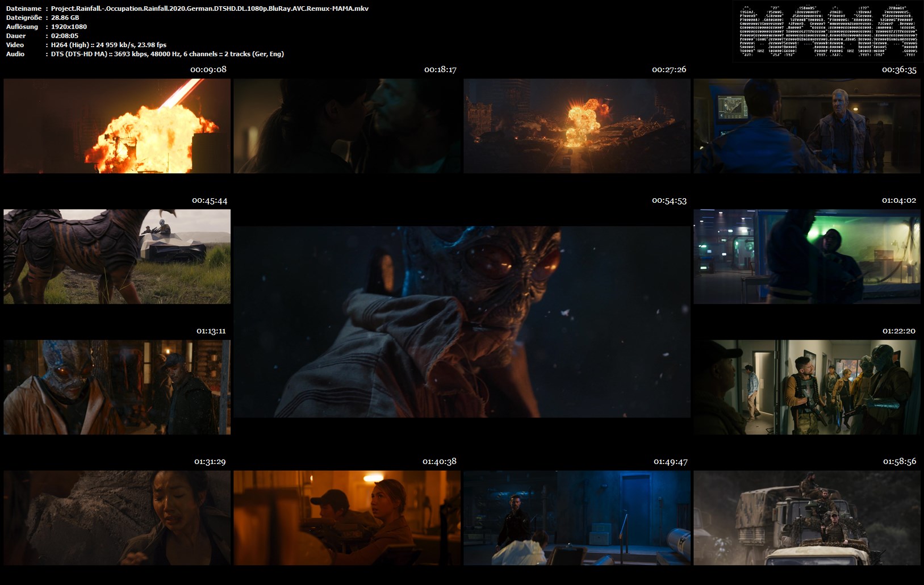The image size is (924, 585).
Task: Select the orange-lit gun scene at 01:40:38
Action: point(347,517)
